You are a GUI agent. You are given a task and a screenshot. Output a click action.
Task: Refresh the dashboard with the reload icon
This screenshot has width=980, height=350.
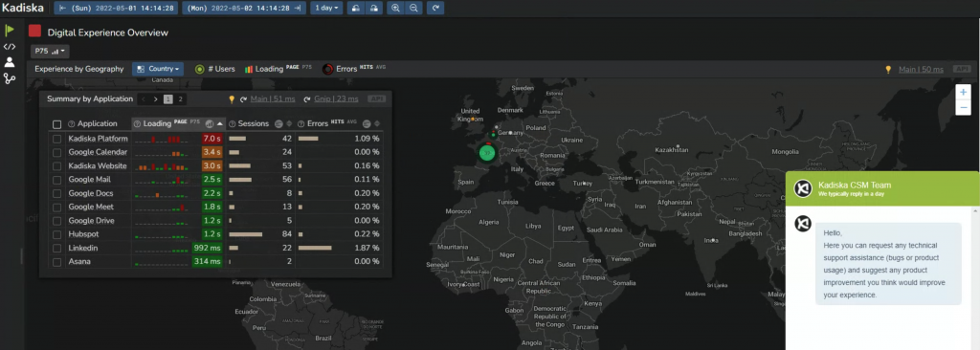coord(435,8)
